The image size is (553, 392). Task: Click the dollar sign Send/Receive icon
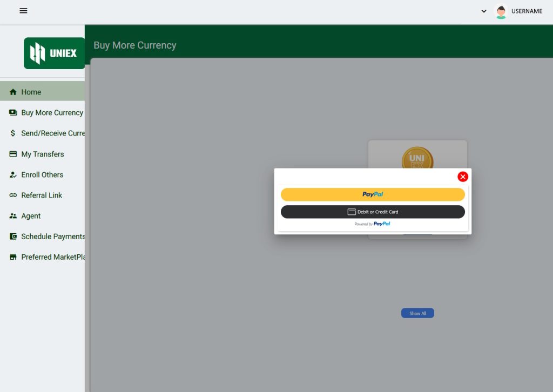[13, 133]
